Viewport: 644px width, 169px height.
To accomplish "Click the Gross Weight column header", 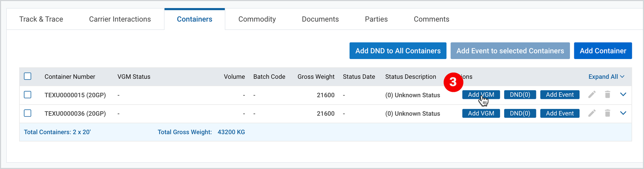I will pyautogui.click(x=316, y=77).
